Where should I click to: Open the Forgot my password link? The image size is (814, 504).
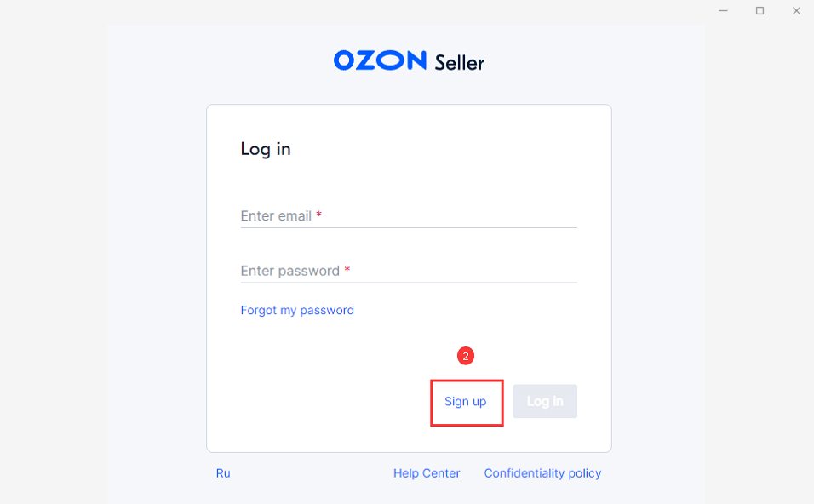point(297,310)
